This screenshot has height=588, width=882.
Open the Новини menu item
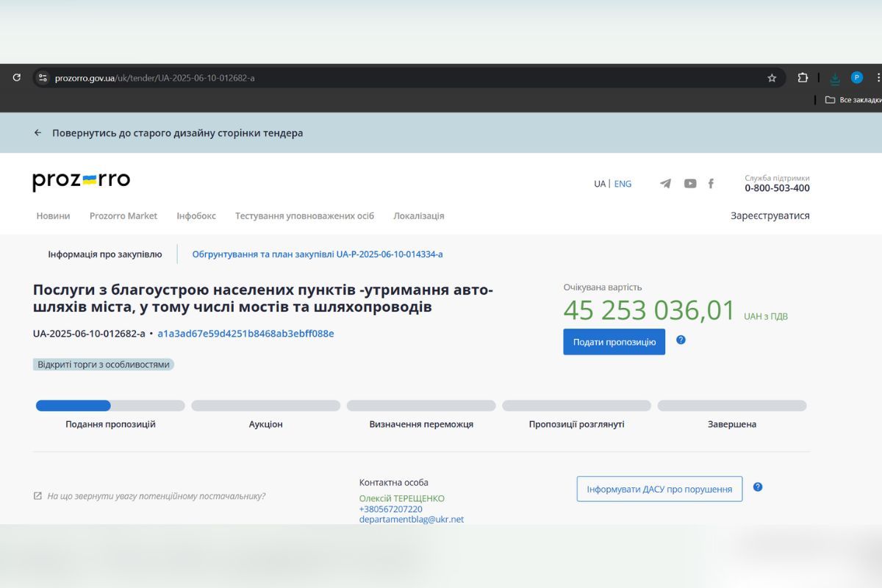pos(53,215)
